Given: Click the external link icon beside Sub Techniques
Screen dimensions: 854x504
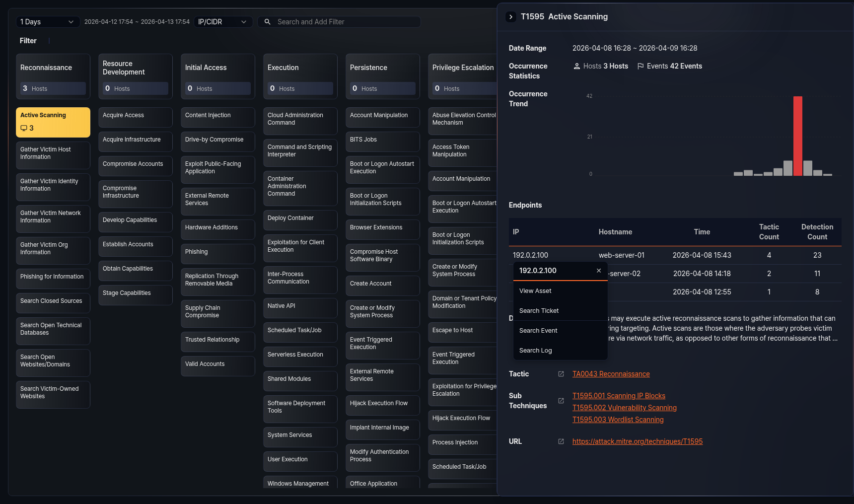Looking at the screenshot, I should pyautogui.click(x=561, y=400).
